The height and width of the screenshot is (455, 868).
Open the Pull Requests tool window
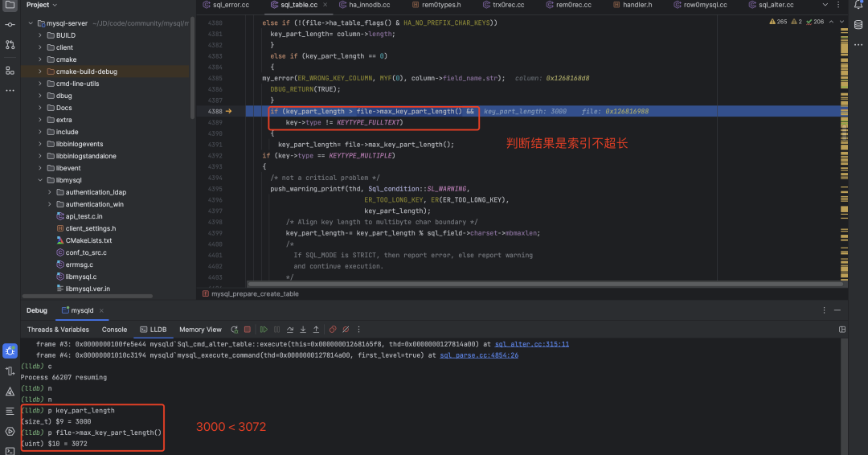10,44
